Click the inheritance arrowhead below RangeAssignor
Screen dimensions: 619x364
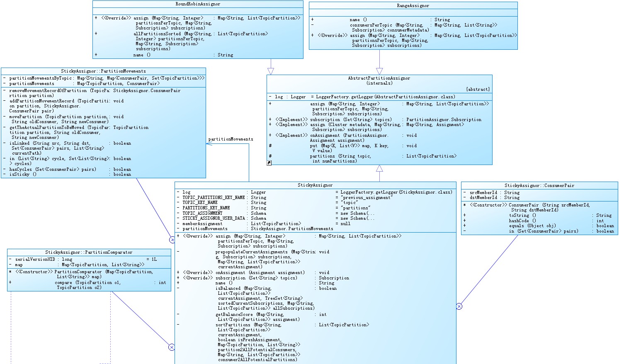379,71
